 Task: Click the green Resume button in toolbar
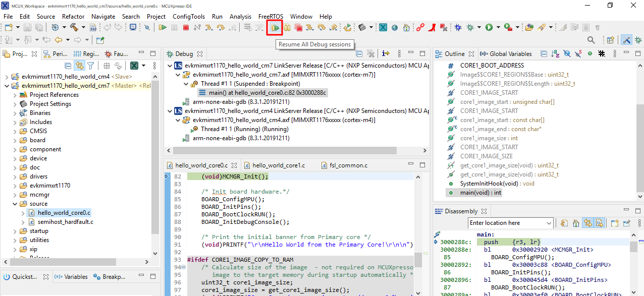pos(163,28)
